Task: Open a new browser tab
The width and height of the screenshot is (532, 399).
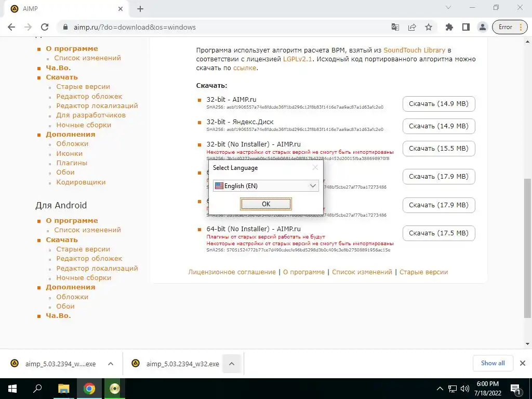Action: click(140, 9)
